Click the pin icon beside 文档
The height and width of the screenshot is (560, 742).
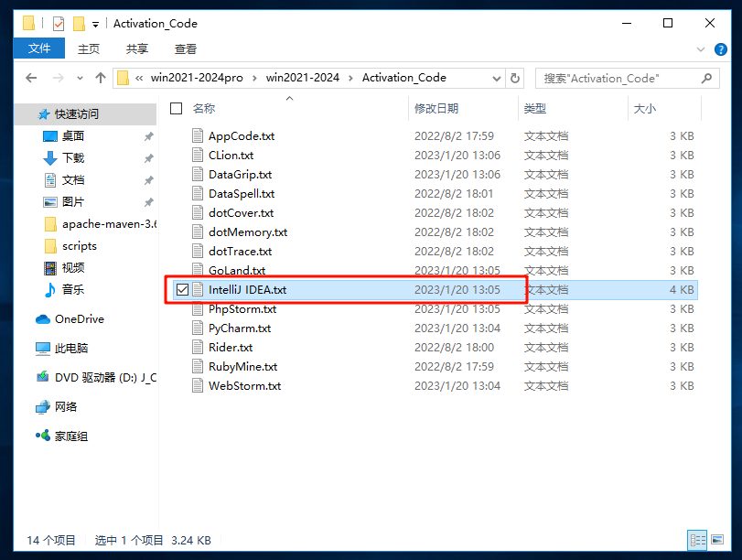[148, 180]
